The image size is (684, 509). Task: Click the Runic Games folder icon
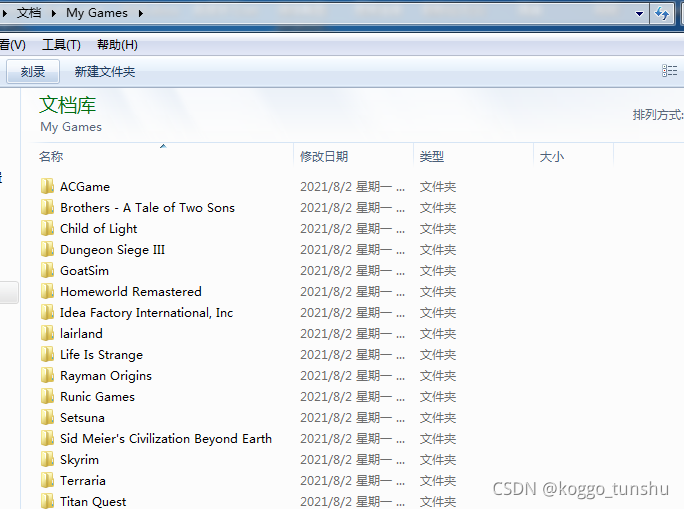coord(47,396)
